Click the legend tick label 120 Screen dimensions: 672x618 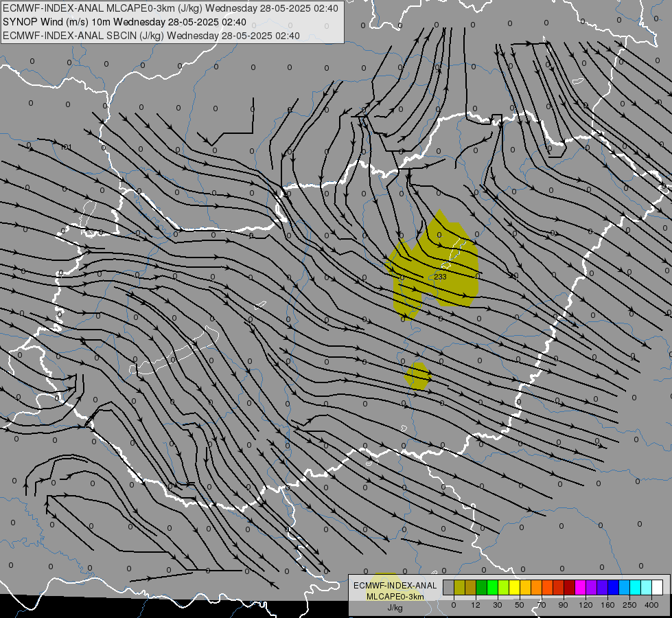tap(586, 605)
